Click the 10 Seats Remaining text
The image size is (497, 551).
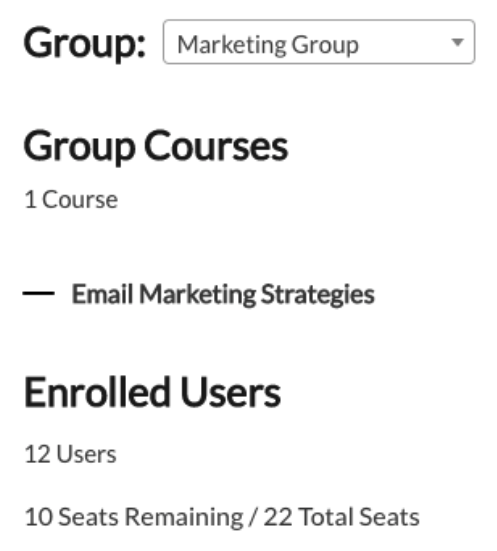pyautogui.click(x=134, y=517)
